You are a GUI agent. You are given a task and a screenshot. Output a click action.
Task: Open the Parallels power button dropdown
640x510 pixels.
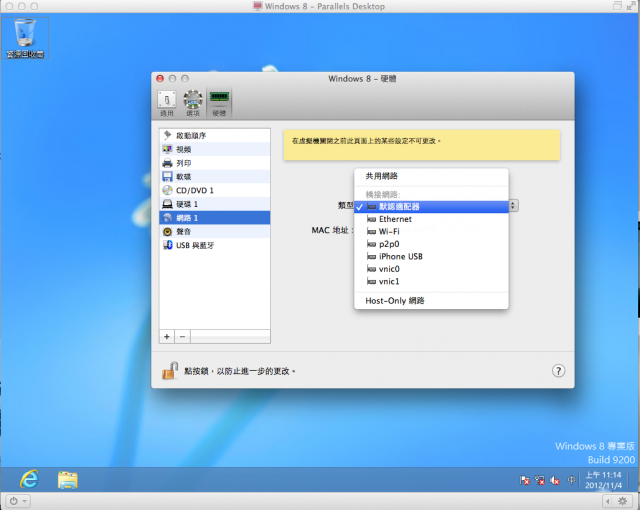coord(19,501)
